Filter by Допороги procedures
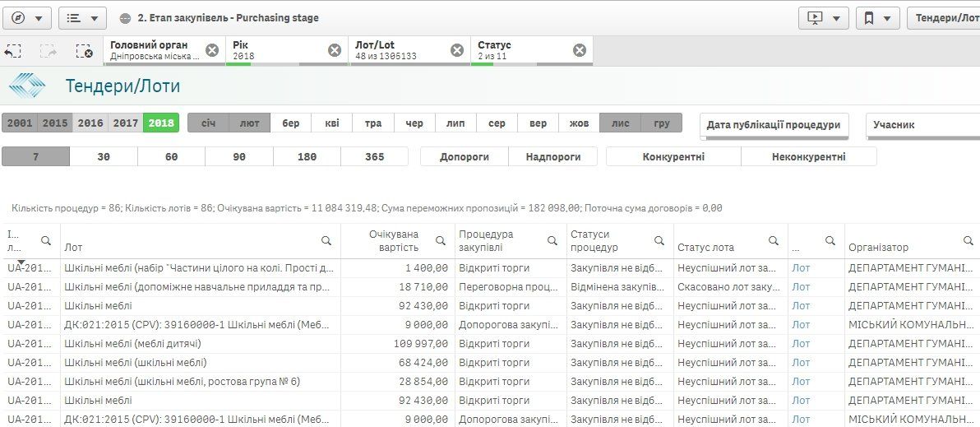The width and height of the screenshot is (980, 427). pos(465,156)
